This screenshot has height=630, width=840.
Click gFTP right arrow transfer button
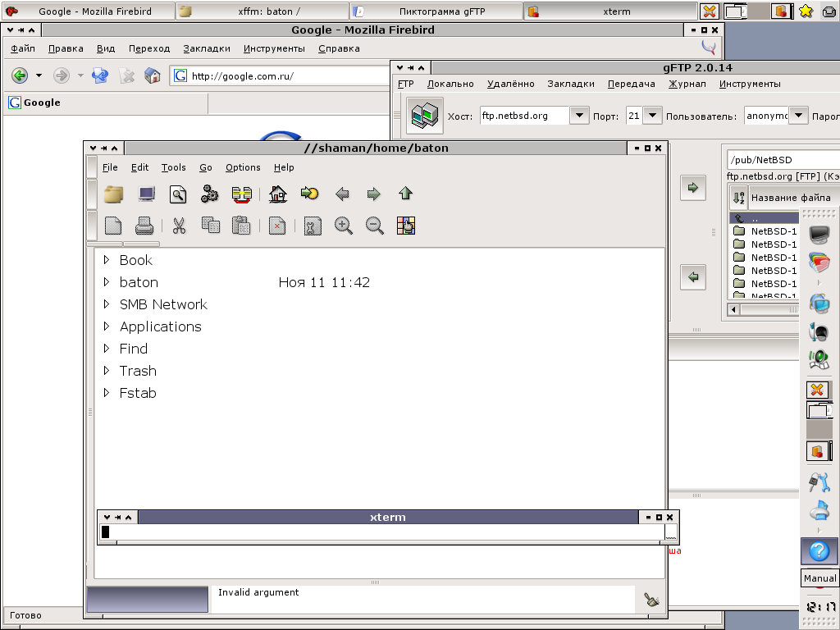pos(693,188)
